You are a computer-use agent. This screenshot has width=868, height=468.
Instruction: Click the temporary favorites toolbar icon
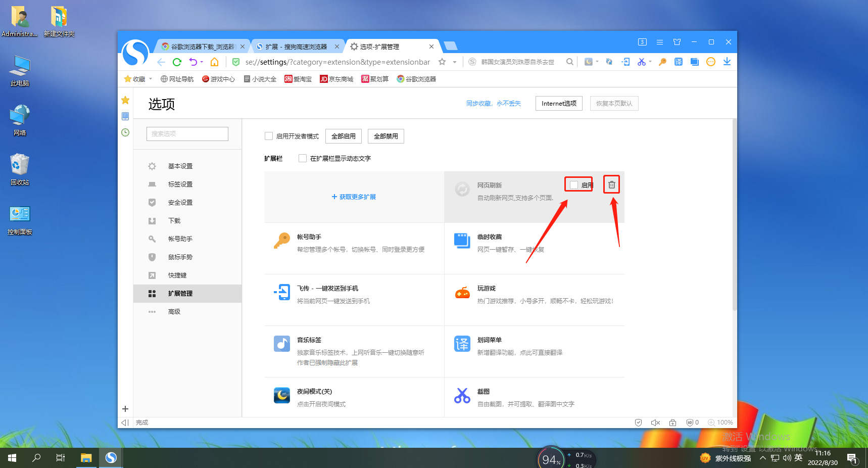pos(695,62)
